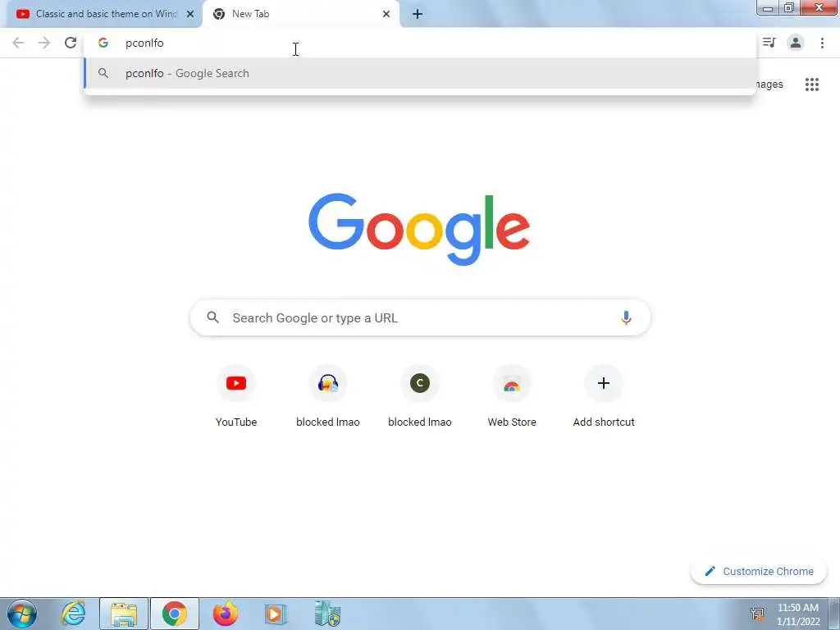Open the clock showing 11:50 AM
This screenshot has height=630, width=840.
[x=798, y=614]
